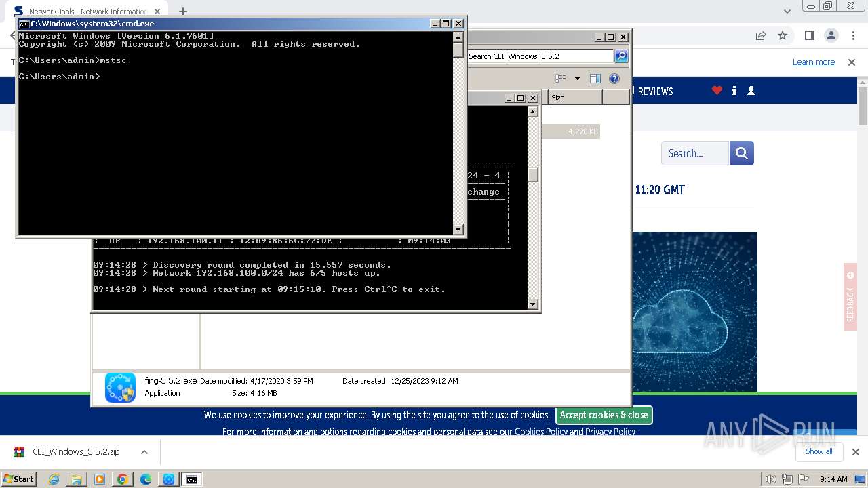The width and height of the screenshot is (868, 488).
Task: Click the red heart favorites icon
Action: coord(717,90)
